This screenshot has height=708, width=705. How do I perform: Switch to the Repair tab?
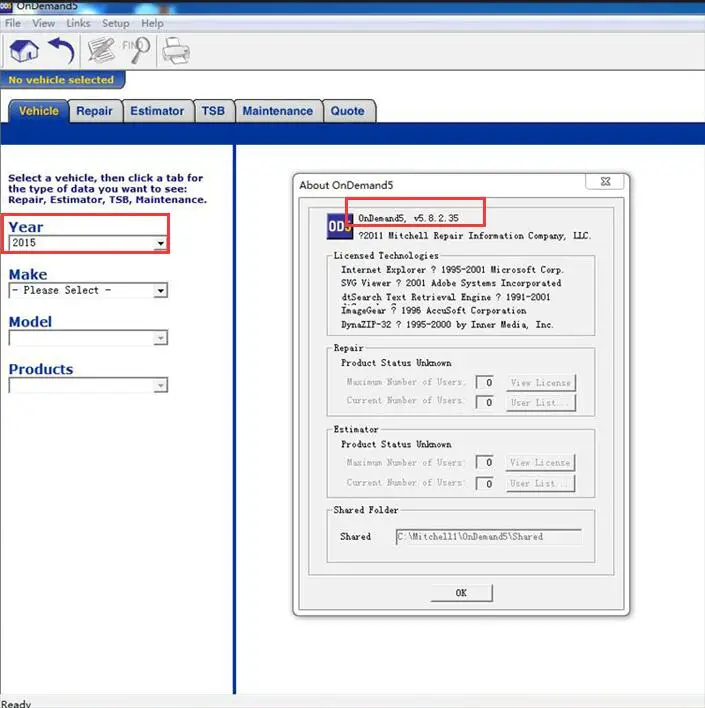94,111
